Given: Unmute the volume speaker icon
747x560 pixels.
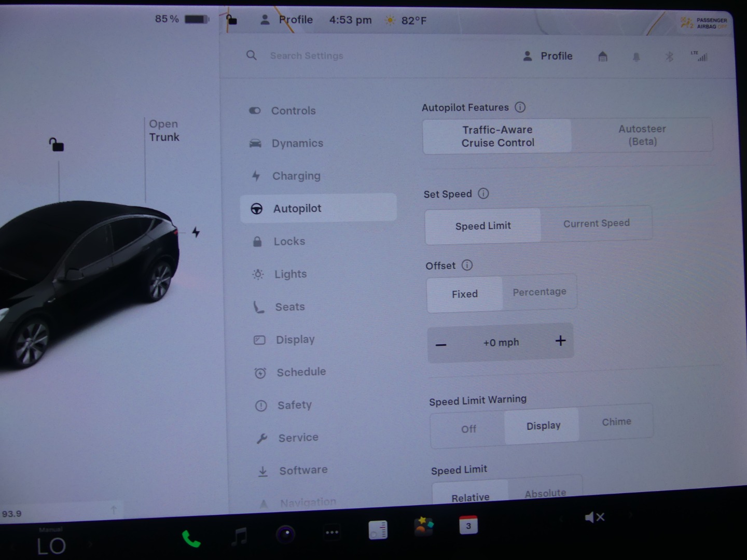Looking at the screenshot, I should coord(594,517).
